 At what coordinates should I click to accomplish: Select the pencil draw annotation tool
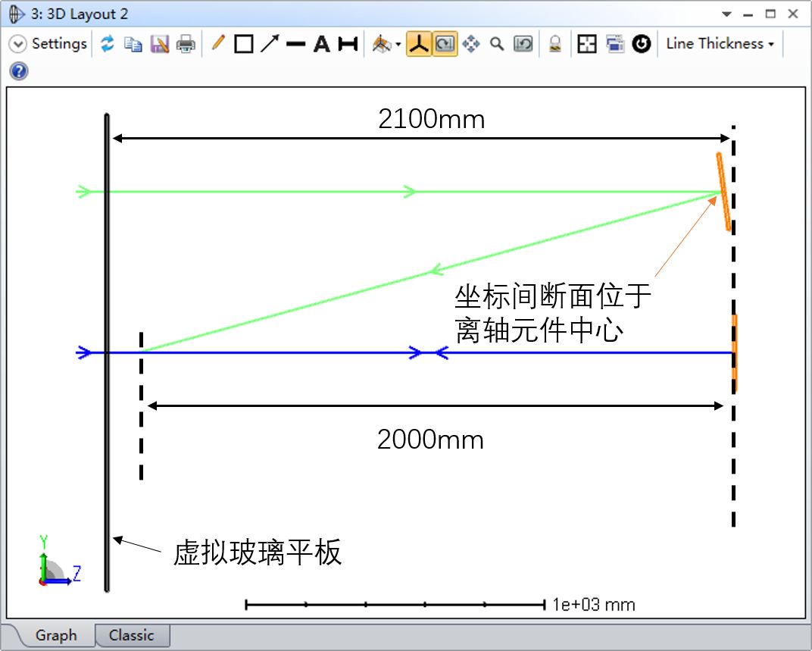point(218,44)
